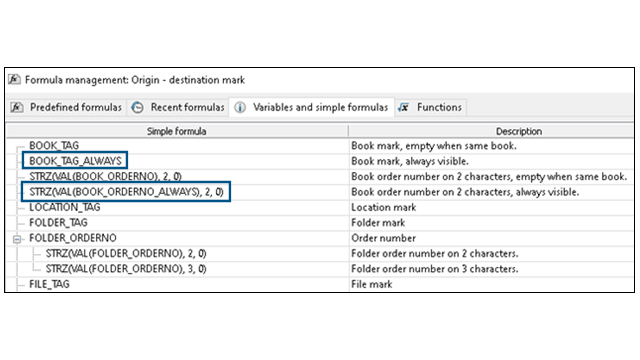This screenshot has width=640, height=360.
Task: Click the Simple formula column header
Action: 177,131
